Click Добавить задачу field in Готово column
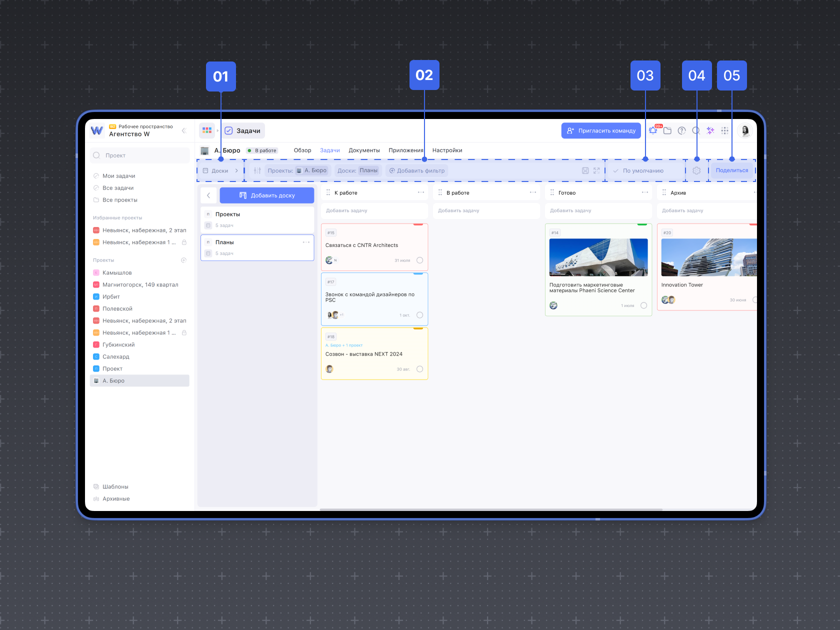The width and height of the screenshot is (840, 630). coord(598,210)
